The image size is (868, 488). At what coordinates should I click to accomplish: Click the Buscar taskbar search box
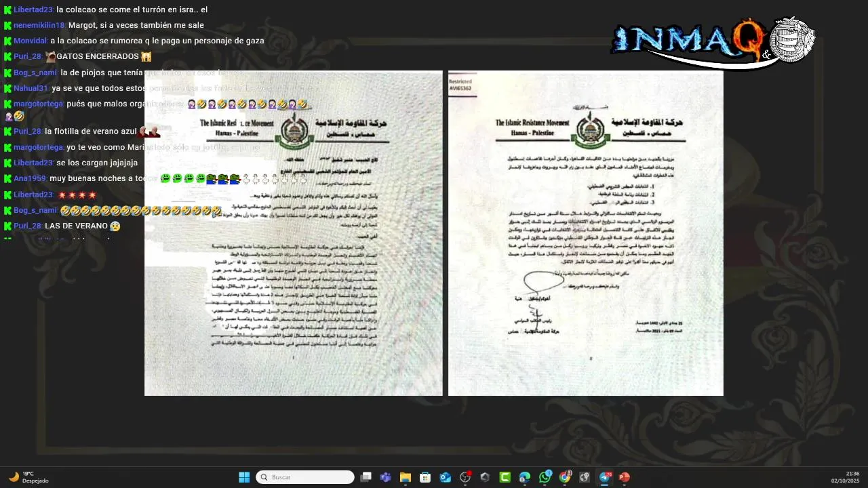pyautogui.click(x=305, y=477)
